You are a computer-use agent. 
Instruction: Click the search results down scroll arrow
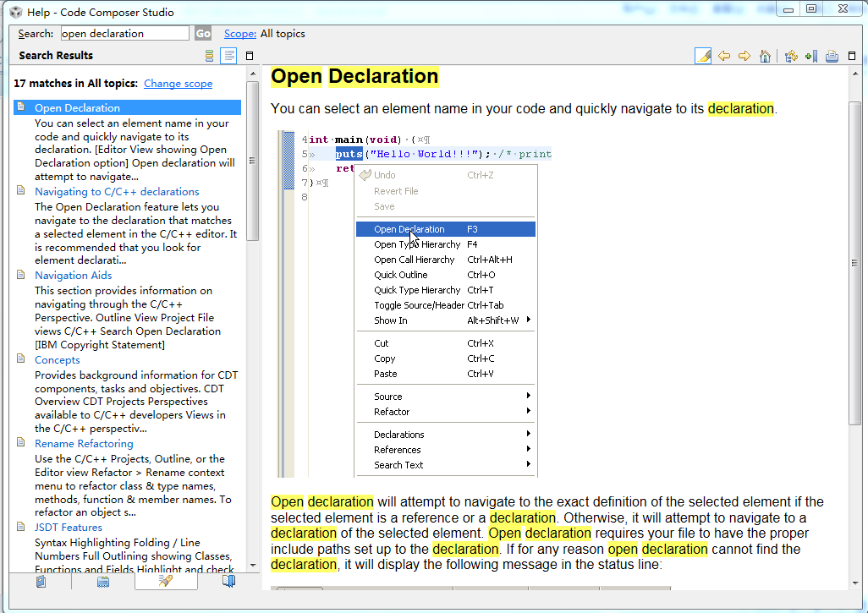pos(252,565)
